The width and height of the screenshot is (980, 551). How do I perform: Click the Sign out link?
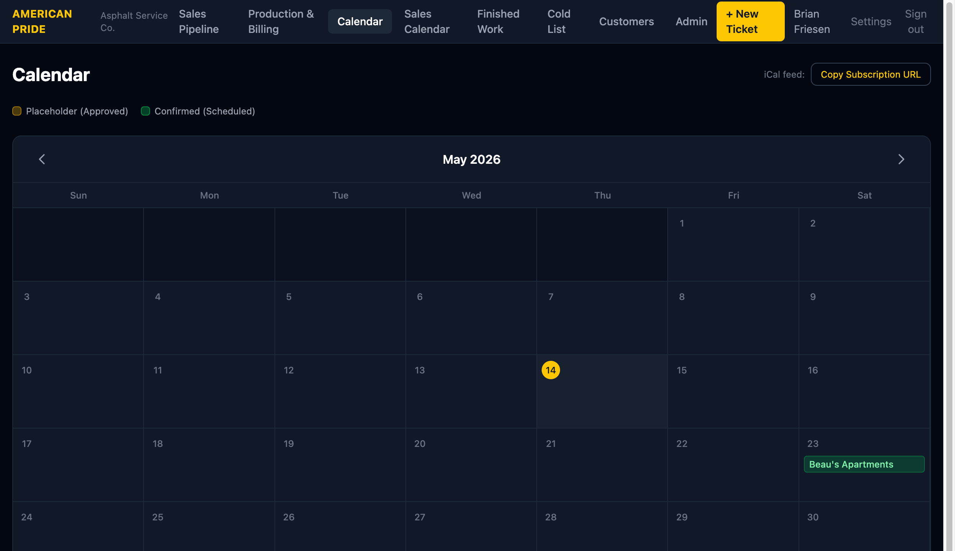coord(916,21)
